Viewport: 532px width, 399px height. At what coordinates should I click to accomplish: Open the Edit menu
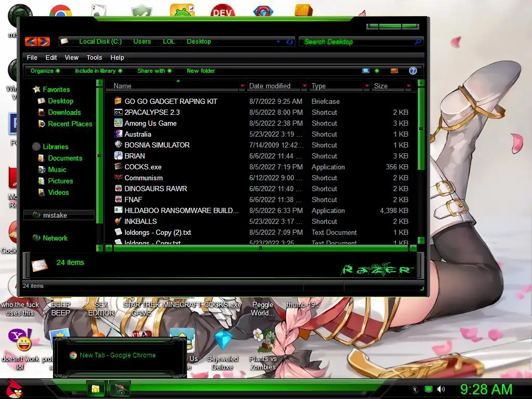[x=51, y=57]
